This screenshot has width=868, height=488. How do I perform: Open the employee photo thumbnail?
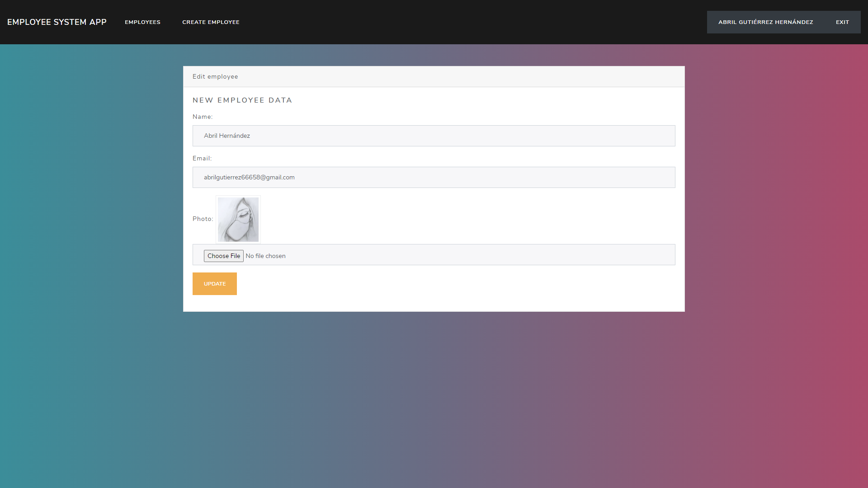pyautogui.click(x=238, y=219)
